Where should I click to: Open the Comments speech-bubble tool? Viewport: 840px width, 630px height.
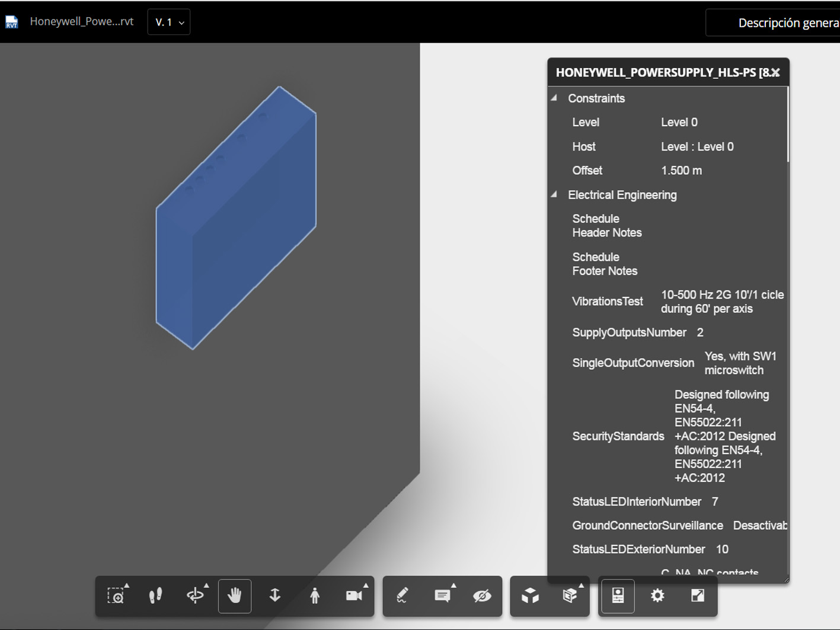(x=442, y=596)
